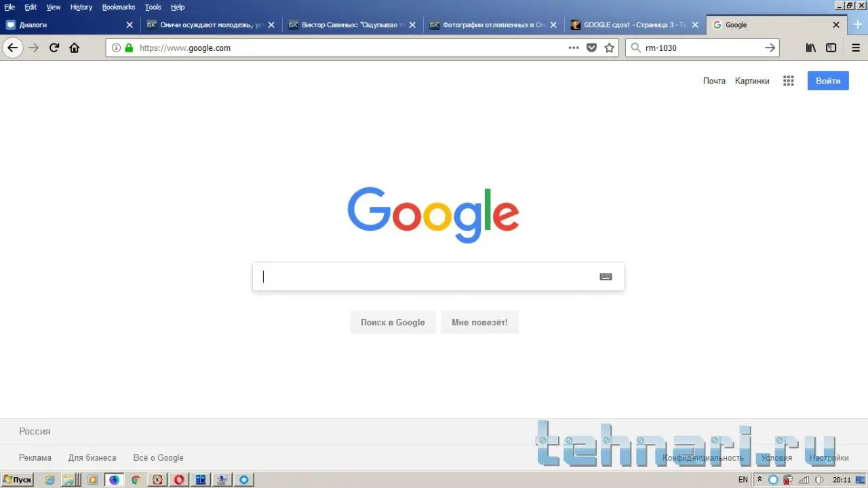Open the 20:11 system clock
868x488 pixels.
(842, 479)
